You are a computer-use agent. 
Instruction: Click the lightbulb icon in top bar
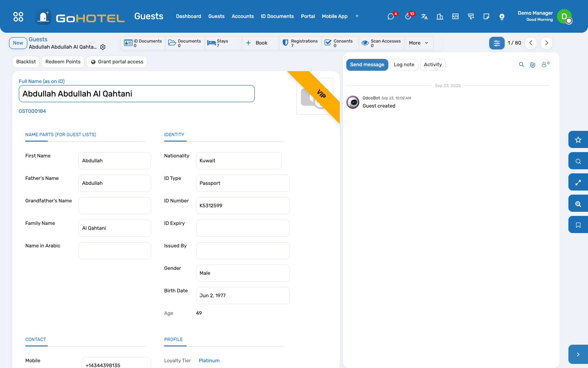coord(502,16)
